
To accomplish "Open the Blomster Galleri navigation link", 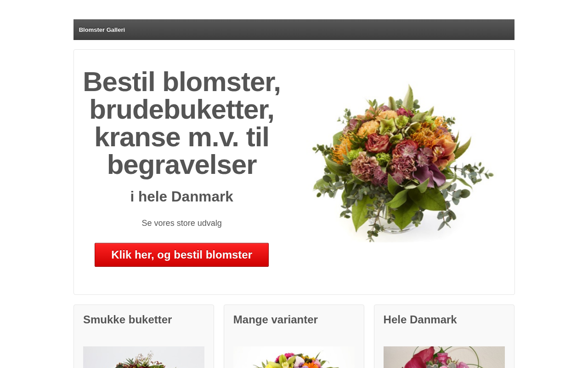I will pyautogui.click(x=102, y=30).
